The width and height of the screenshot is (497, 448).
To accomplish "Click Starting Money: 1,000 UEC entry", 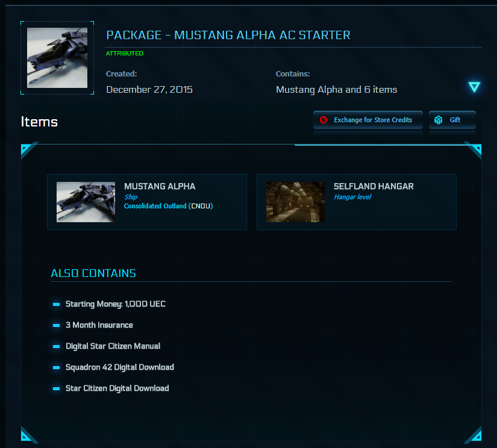I will [116, 304].
